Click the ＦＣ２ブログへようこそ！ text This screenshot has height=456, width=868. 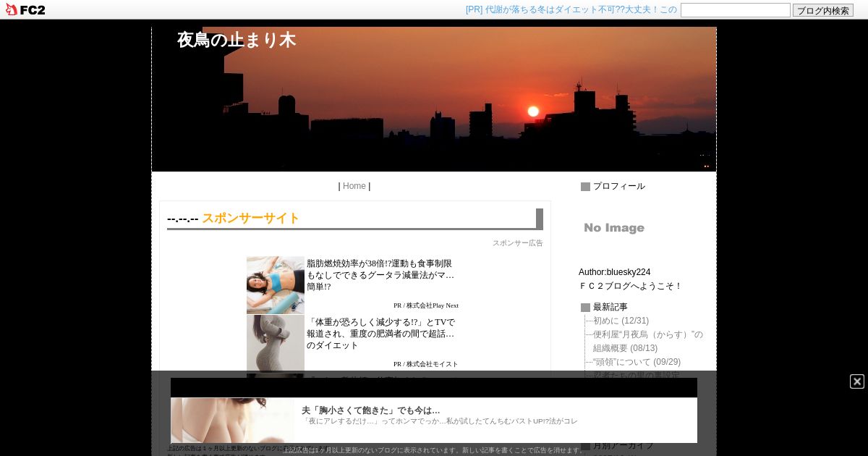click(630, 286)
